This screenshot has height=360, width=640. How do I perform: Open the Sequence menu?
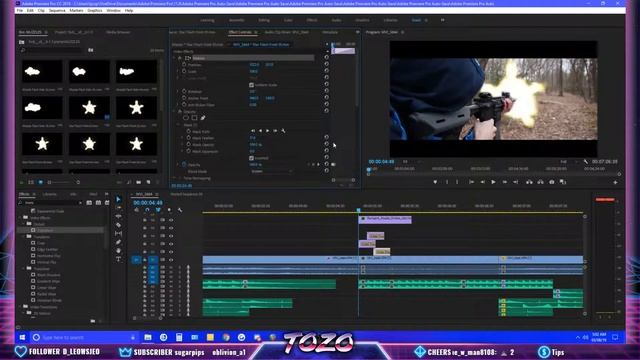click(57, 10)
